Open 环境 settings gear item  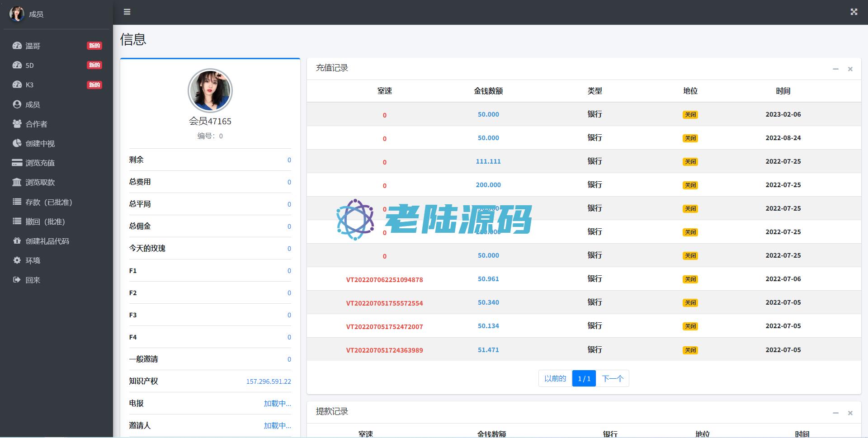click(x=33, y=260)
